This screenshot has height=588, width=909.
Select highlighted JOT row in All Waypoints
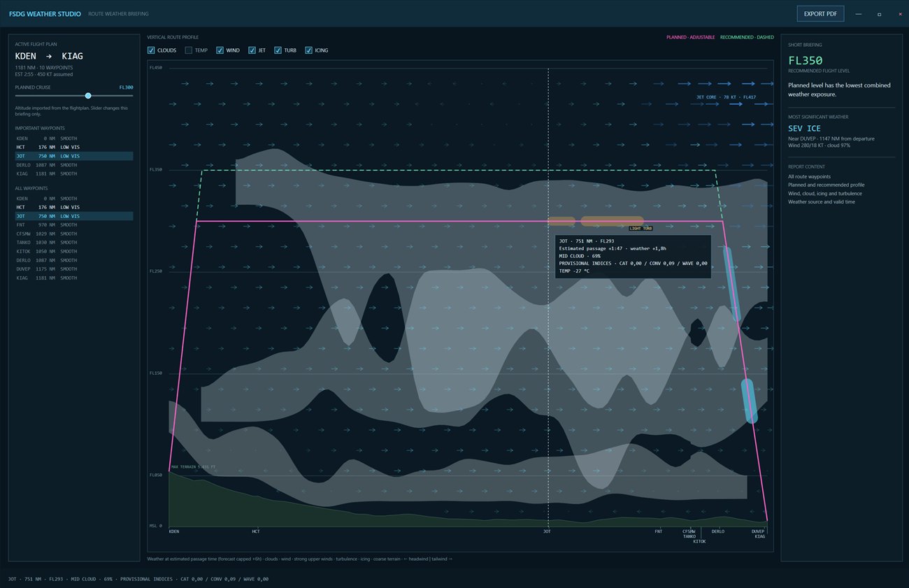pyautogui.click(x=74, y=216)
